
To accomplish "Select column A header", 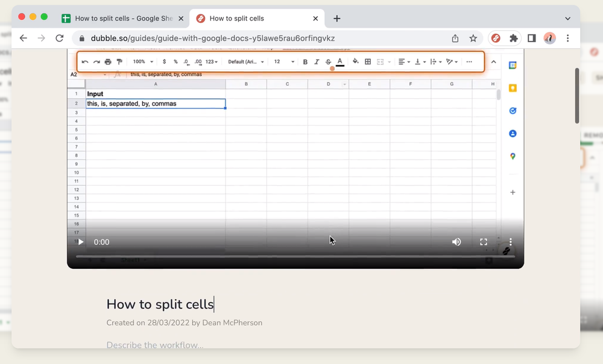I will 156,84.
